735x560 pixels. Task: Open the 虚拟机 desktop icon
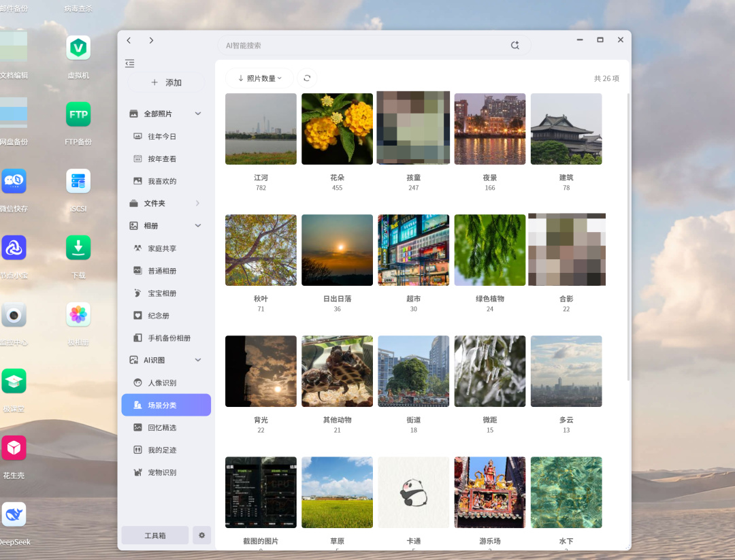coord(78,48)
